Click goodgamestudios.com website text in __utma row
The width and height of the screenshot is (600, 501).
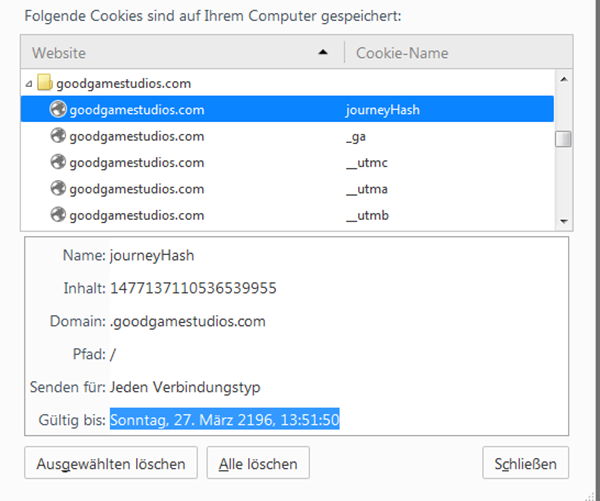(x=137, y=189)
